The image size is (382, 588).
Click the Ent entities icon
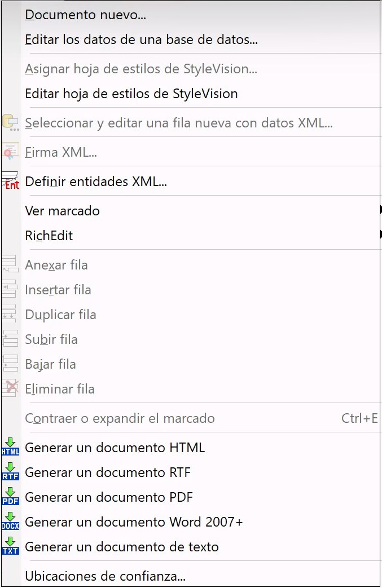click(x=10, y=182)
